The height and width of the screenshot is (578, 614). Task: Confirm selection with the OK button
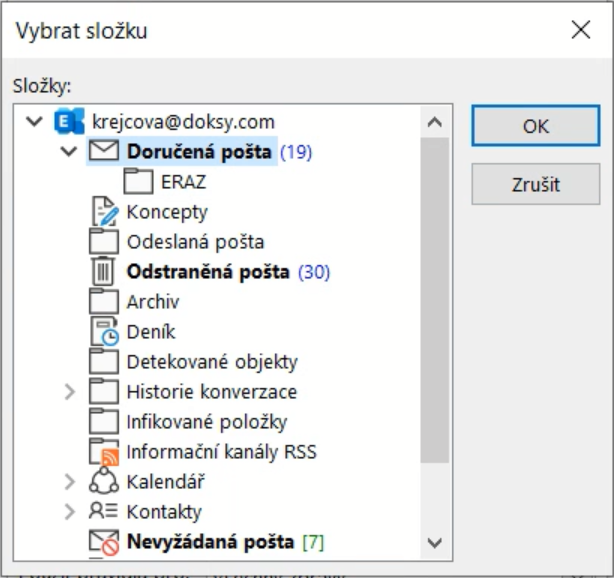coord(535,127)
